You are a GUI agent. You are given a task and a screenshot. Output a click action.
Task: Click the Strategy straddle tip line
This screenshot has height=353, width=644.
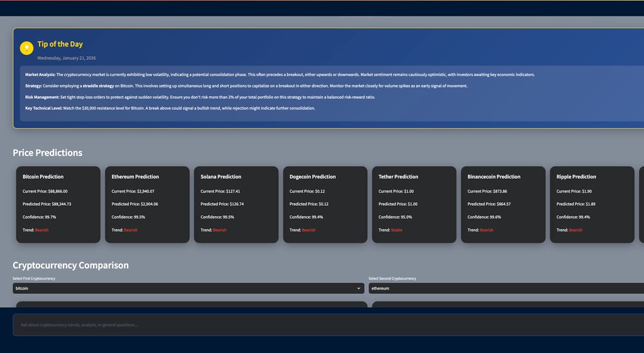(x=247, y=86)
